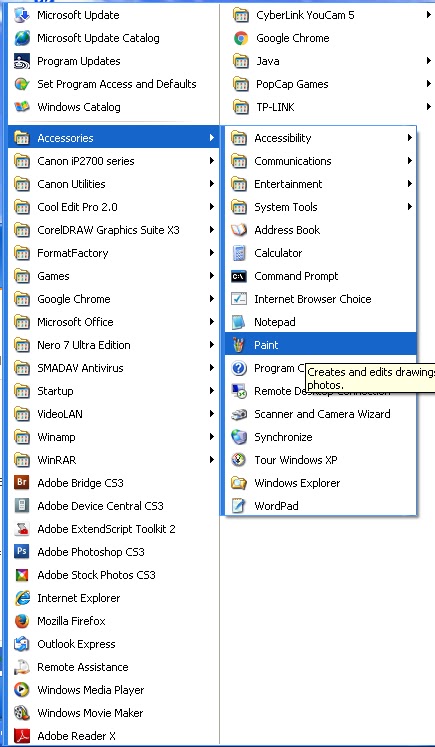Screen dimensions: 435x747
Task: Click the Cool Edit Pro 2.0 label
Action: click(x=77, y=207)
